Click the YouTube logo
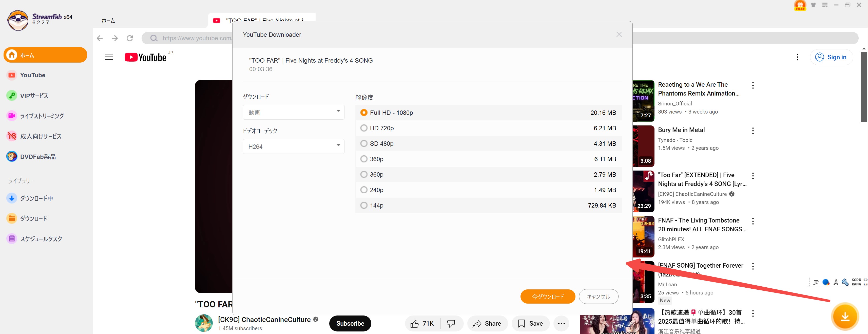 [x=146, y=57]
